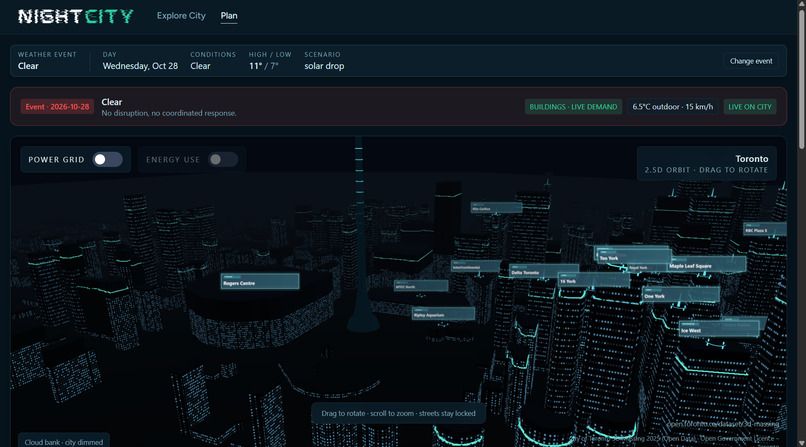Click the solar drop scenario value
806x447 pixels.
(x=324, y=66)
